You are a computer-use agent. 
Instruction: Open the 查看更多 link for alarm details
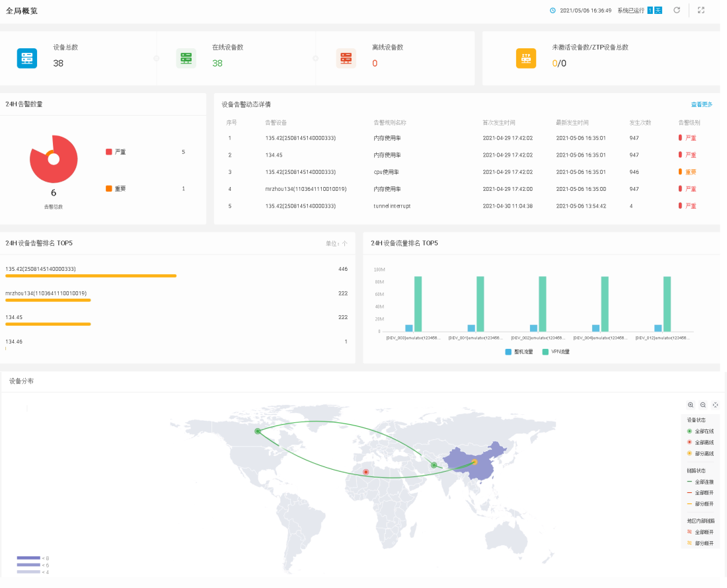pos(701,104)
